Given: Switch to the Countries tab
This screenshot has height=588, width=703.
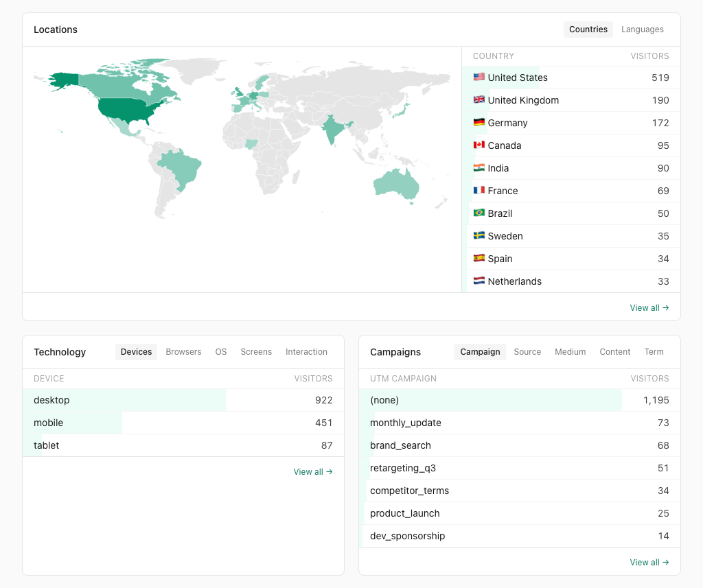Looking at the screenshot, I should coord(588,29).
